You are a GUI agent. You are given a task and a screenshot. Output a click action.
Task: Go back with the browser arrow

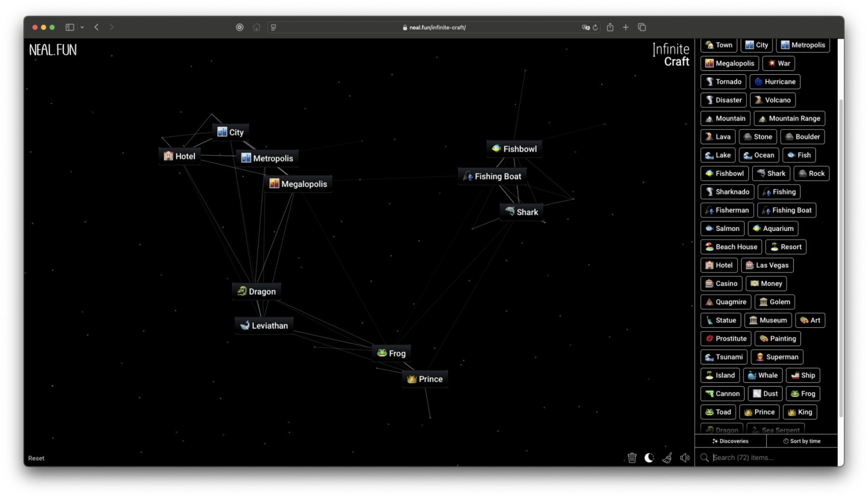tap(96, 27)
